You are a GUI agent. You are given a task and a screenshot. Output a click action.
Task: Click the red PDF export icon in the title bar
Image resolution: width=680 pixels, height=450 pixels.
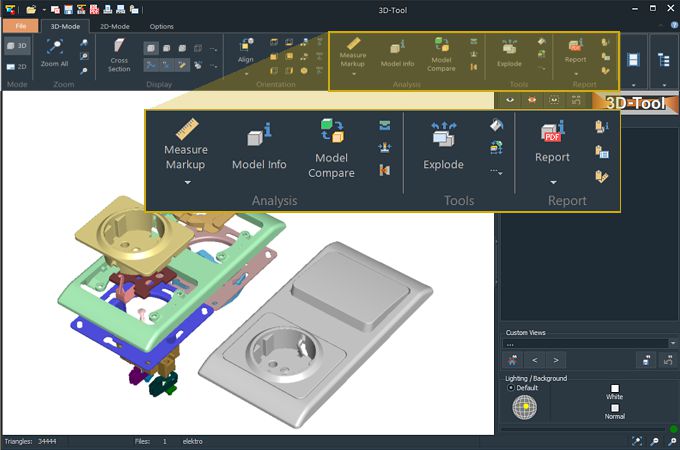95,10
